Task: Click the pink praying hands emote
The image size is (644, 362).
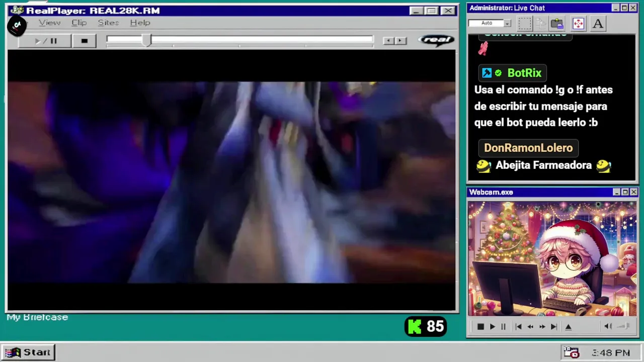Action: coord(483,48)
